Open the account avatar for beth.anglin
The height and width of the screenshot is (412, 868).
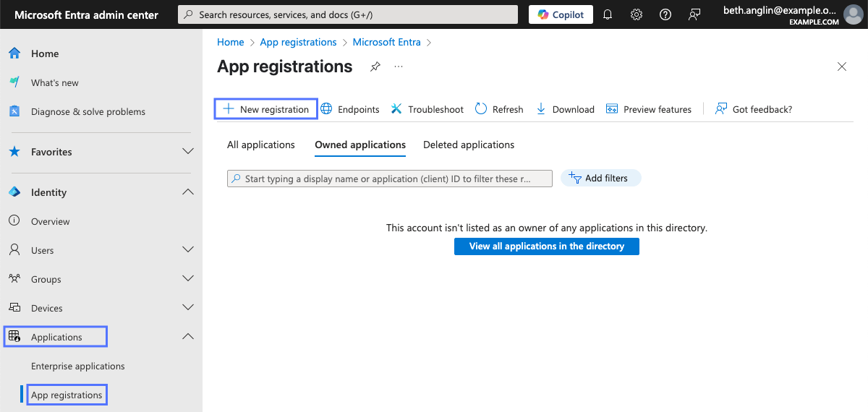tap(853, 14)
